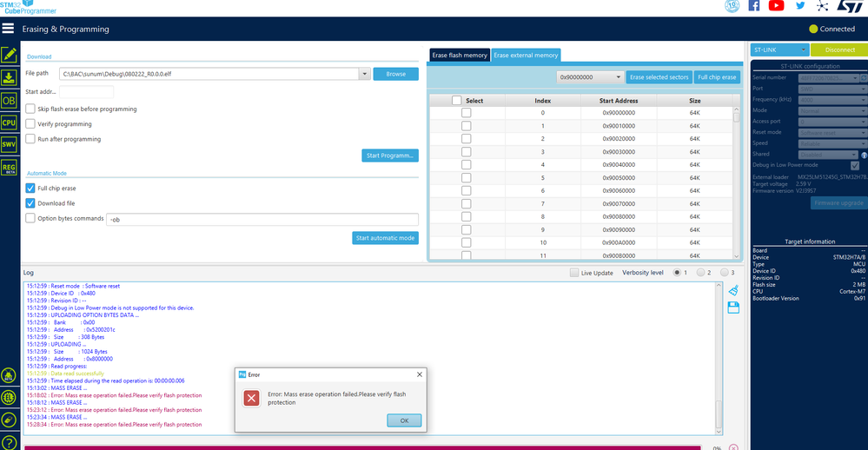Show info icon next to Shared
This screenshot has width=868, height=450.
(865, 155)
